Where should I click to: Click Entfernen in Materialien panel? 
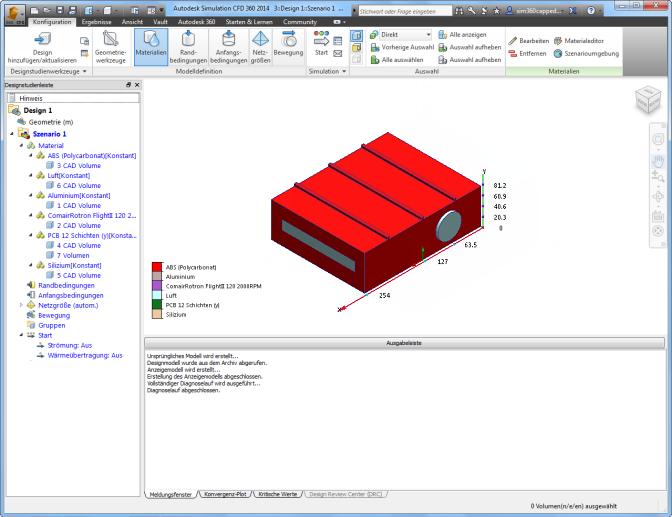click(x=527, y=54)
